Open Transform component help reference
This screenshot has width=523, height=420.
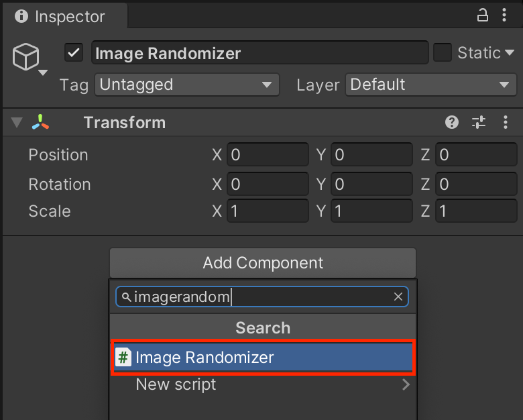tap(453, 122)
